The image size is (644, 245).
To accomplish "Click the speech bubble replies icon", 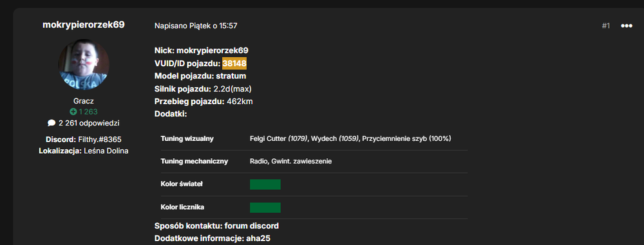I will [x=52, y=123].
